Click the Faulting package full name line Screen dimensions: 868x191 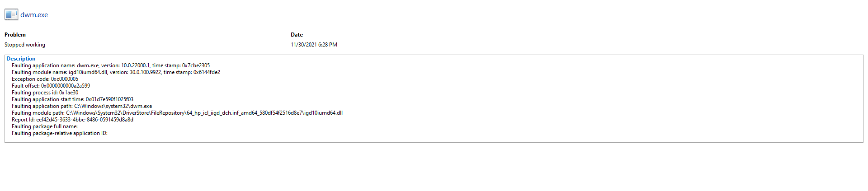click(45, 126)
